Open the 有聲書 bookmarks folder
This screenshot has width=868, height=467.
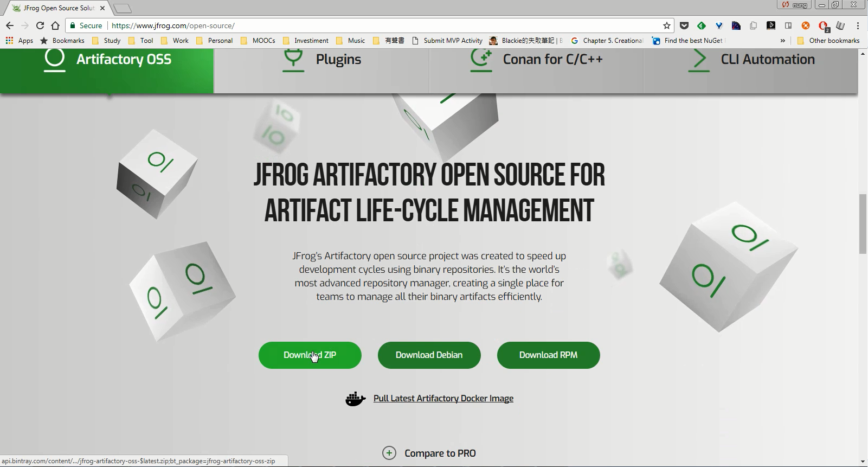[388, 41]
